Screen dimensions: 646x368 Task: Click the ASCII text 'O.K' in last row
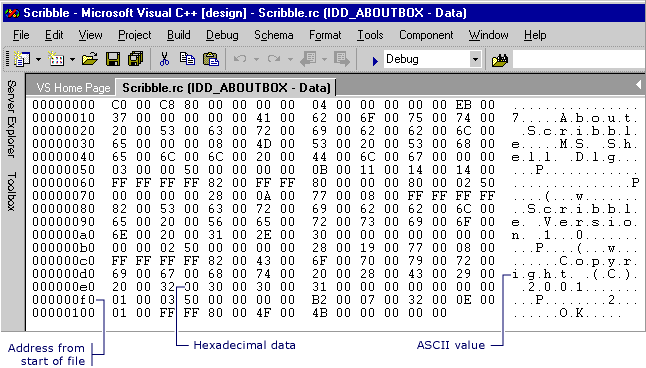click(572, 313)
